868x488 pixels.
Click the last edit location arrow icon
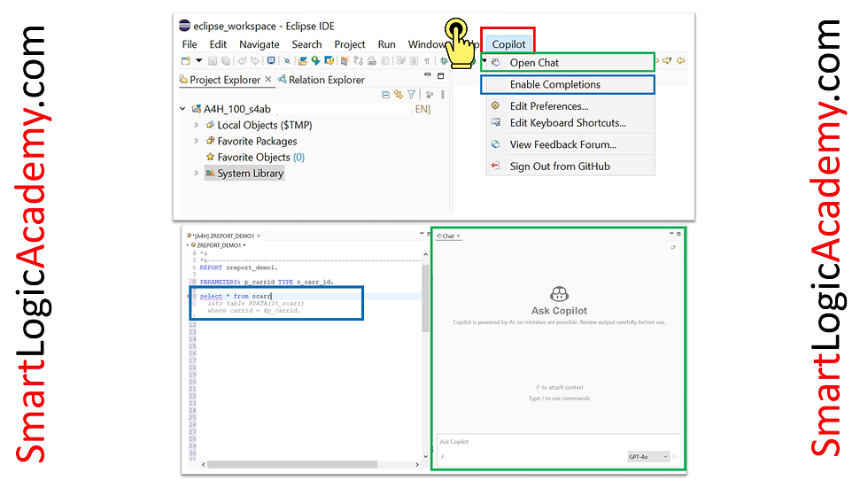667,60
